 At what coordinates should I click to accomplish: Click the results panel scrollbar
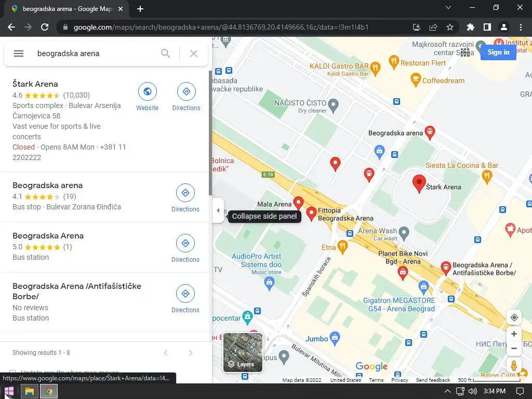pos(210,133)
